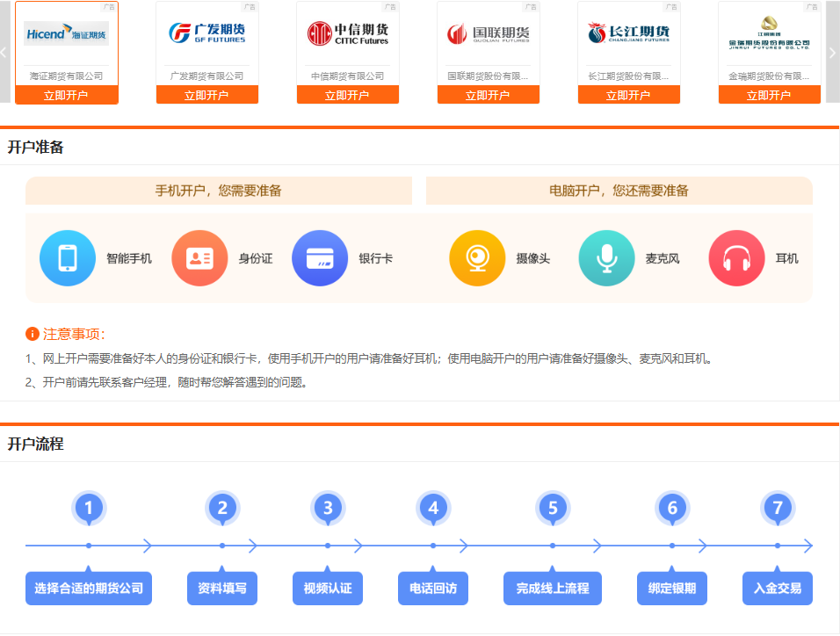Click the 耳机 label

coord(787,259)
